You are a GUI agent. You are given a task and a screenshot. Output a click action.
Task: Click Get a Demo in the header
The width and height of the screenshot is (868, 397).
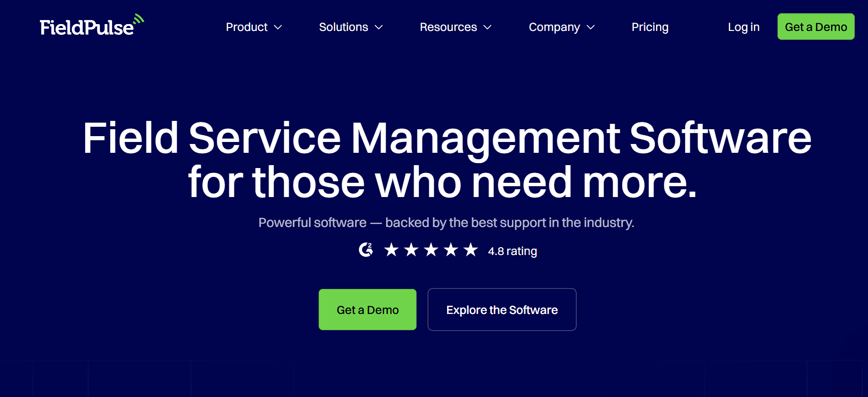coord(816,27)
